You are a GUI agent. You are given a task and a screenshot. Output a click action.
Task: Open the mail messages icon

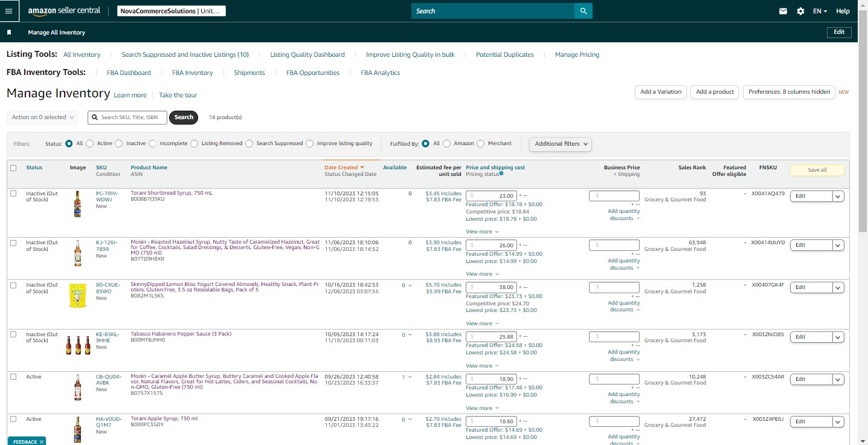point(783,11)
